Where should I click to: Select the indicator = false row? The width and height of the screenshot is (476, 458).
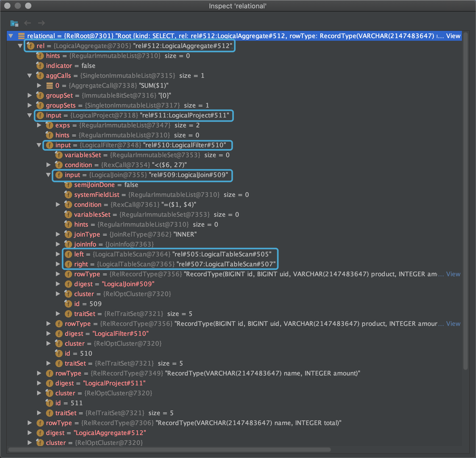234,66
